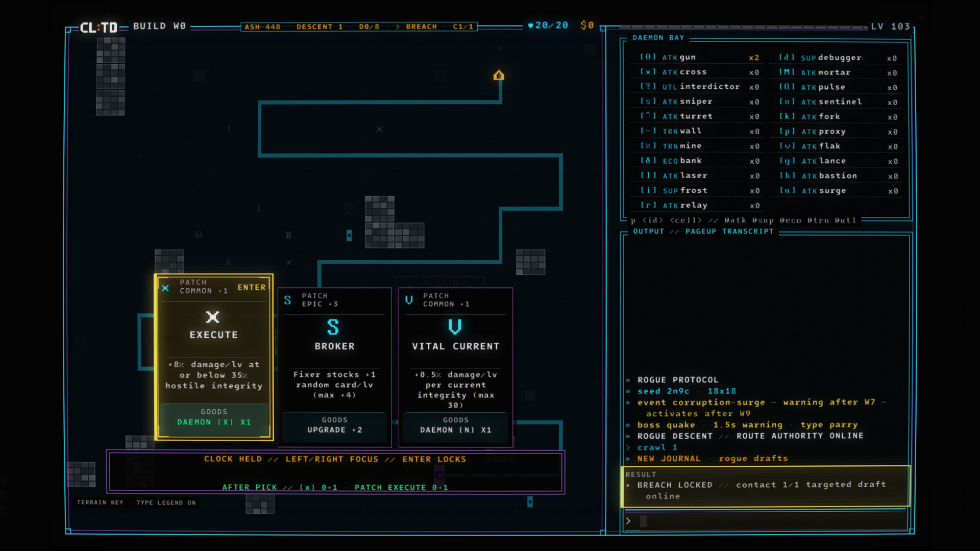This screenshot has height=551, width=980.
Task: Click the large S Broker icon
Action: [x=333, y=327]
